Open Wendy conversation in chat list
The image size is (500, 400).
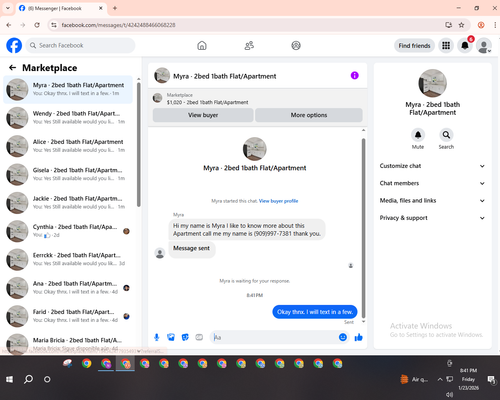68,118
